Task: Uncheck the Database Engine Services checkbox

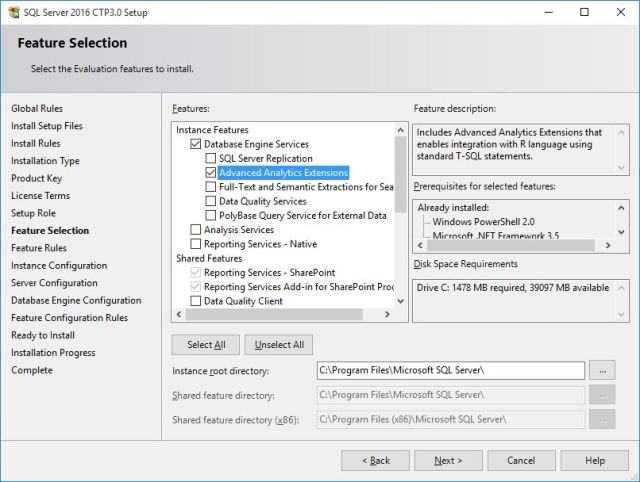Action: coord(196,144)
